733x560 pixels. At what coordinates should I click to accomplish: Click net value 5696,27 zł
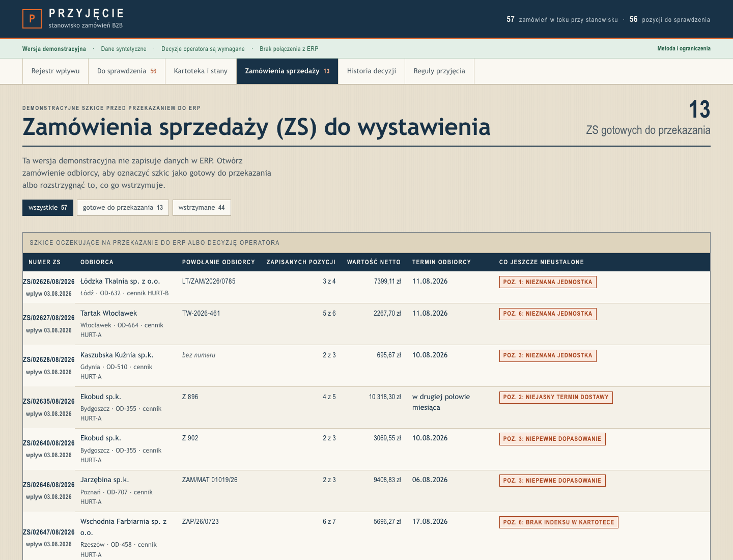pyautogui.click(x=387, y=521)
